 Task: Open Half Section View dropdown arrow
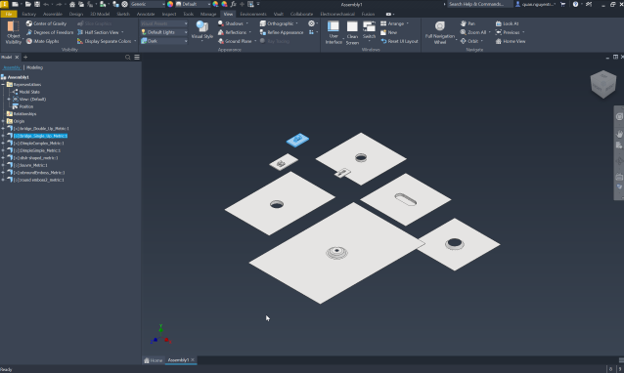(x=122, y=32)
